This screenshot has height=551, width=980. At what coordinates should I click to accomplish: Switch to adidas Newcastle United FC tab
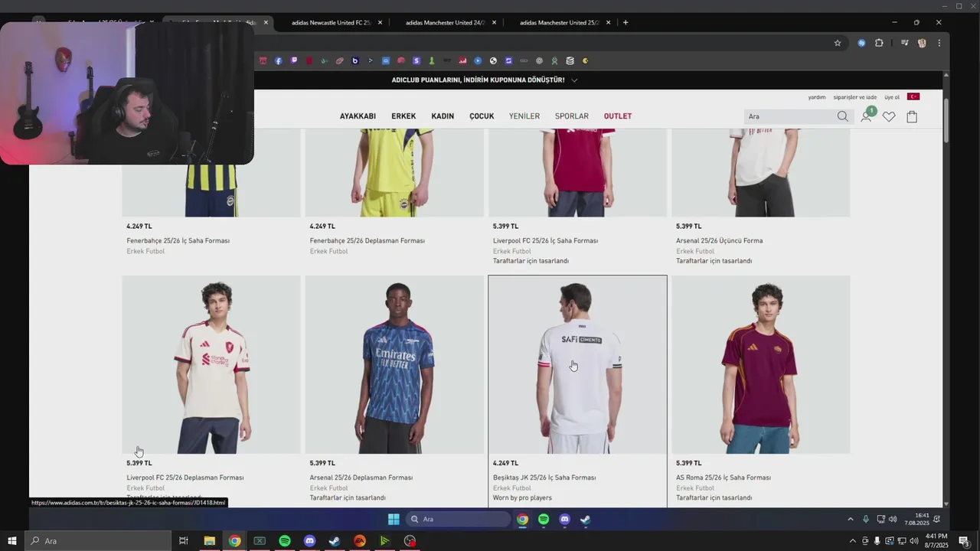(332, 22)
